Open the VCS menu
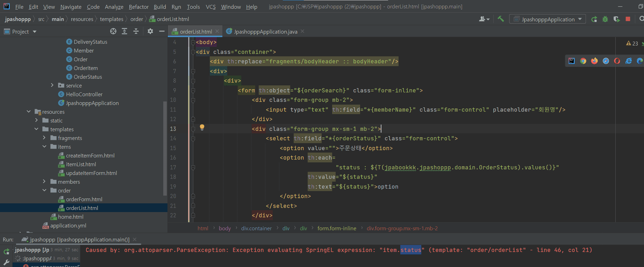Viewport: 644px width, 267px height. coord(210,7)
